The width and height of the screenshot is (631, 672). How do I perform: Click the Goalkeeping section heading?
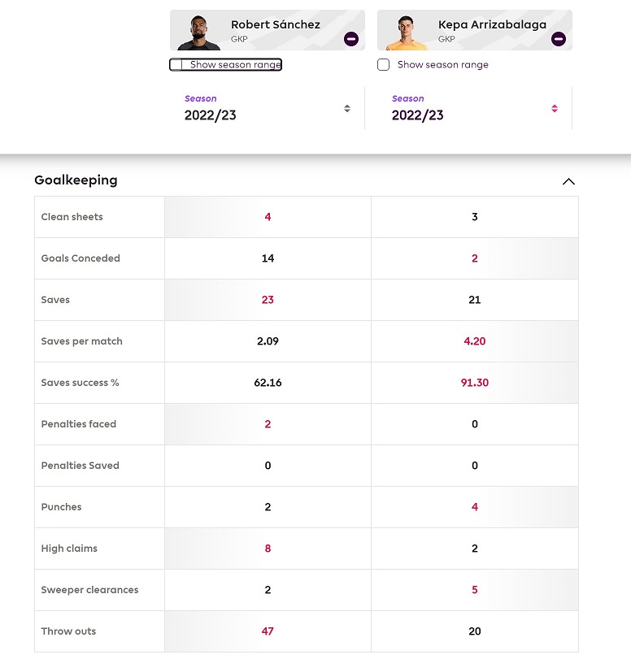point(76,180)
